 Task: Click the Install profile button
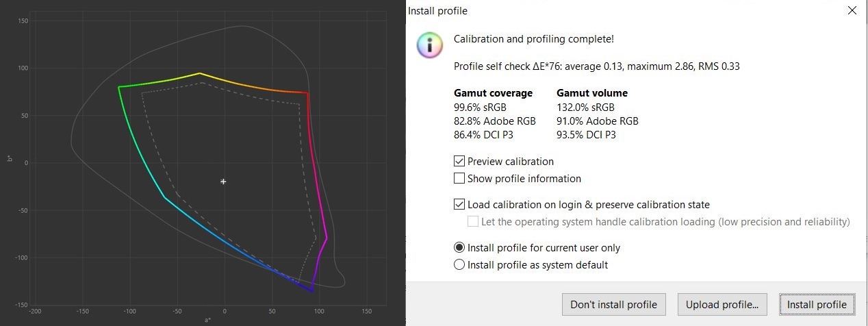coord(817,305)
